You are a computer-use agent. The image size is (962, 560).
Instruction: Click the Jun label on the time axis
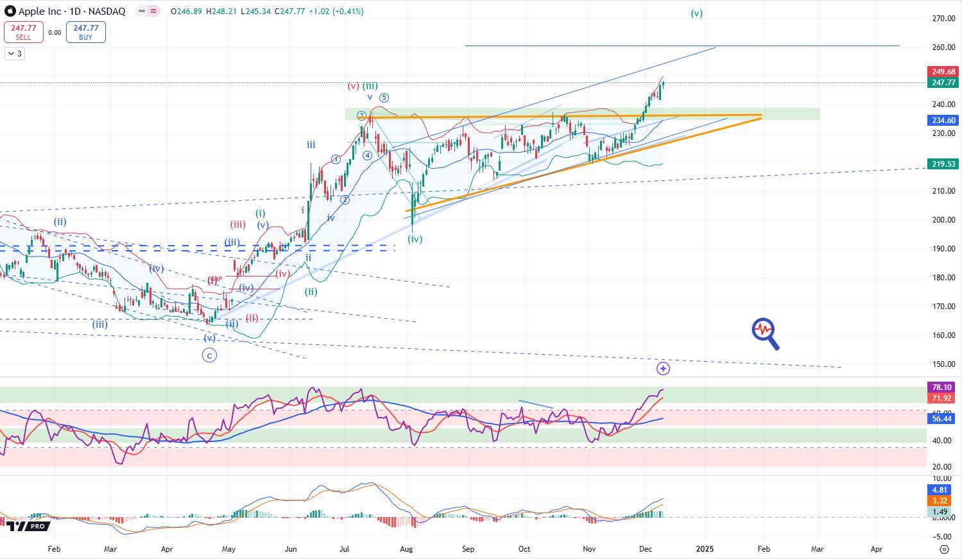point(291,549)
